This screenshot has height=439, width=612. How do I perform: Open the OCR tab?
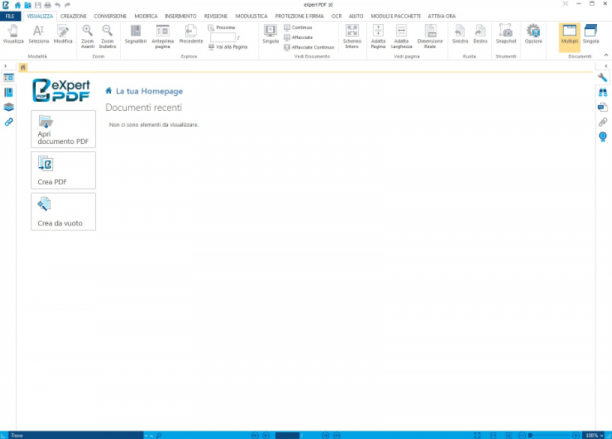[x=336, y=16]
